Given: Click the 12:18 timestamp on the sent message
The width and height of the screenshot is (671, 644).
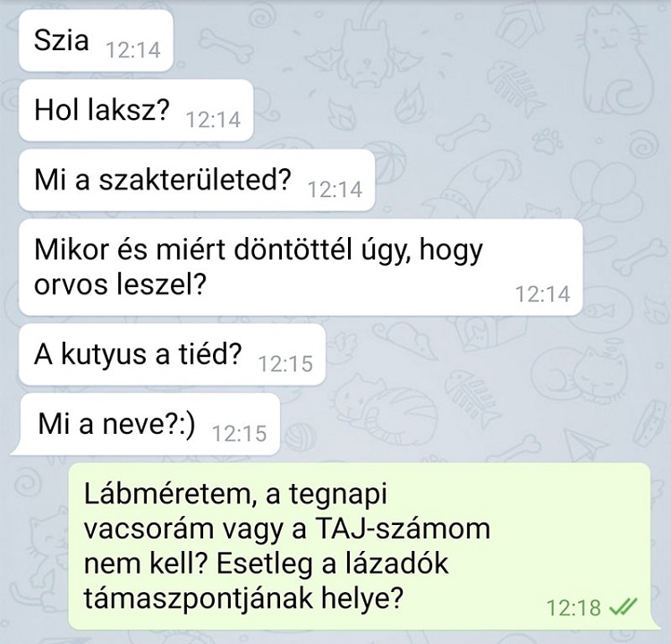Looking at the screenshot, I should pyautogui.click(x=573, y=607).
